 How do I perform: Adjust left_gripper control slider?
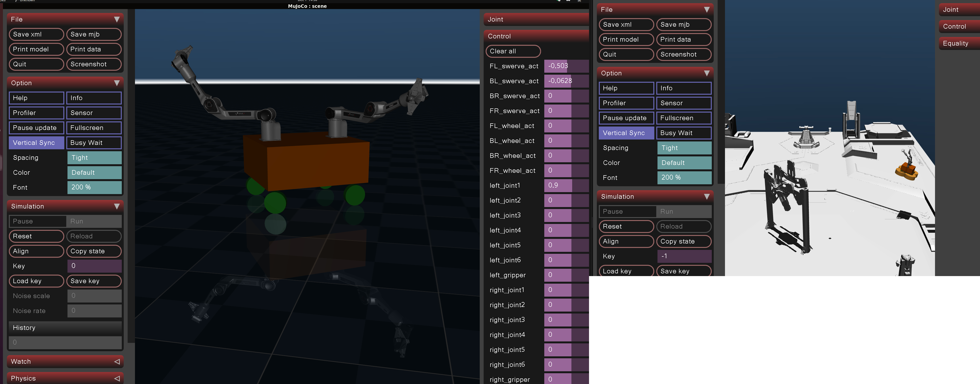click(567, 275)
